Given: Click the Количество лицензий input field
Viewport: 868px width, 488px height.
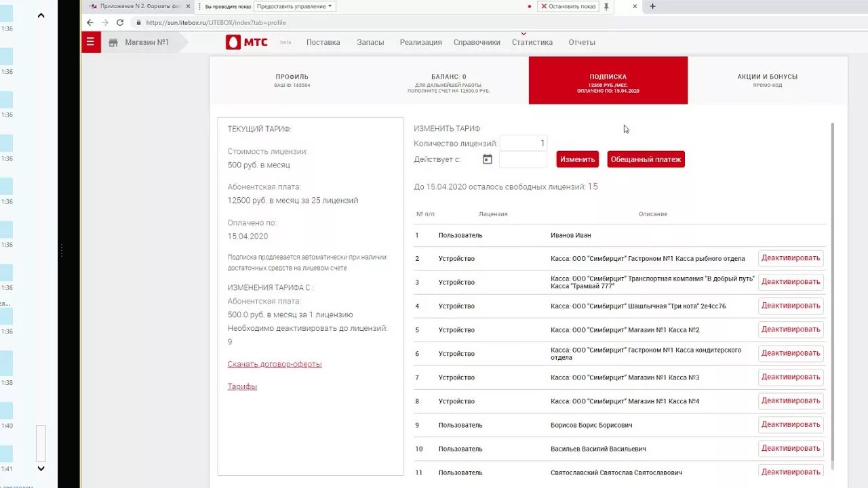Looking at the screenshot, I should 523,143.
